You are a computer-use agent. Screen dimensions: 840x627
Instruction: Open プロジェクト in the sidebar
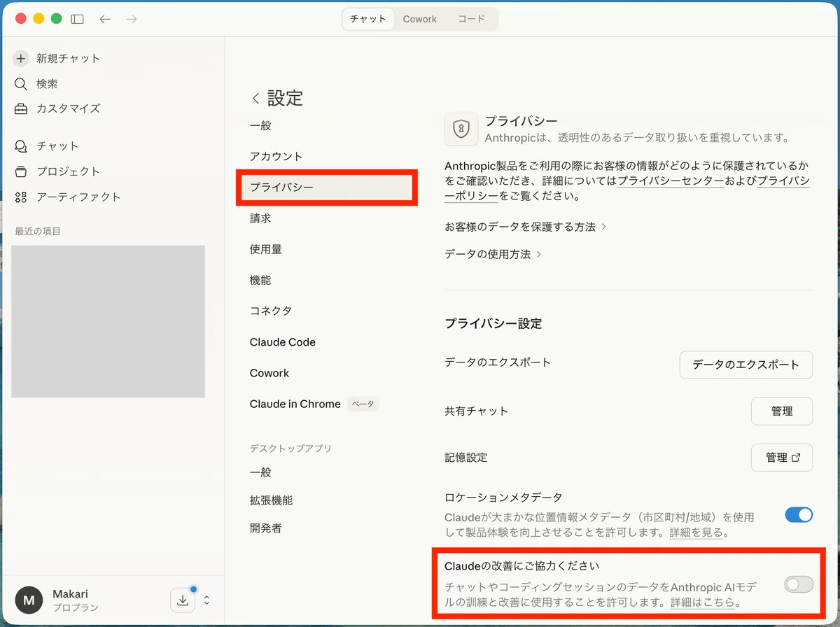tap(68, 171)
